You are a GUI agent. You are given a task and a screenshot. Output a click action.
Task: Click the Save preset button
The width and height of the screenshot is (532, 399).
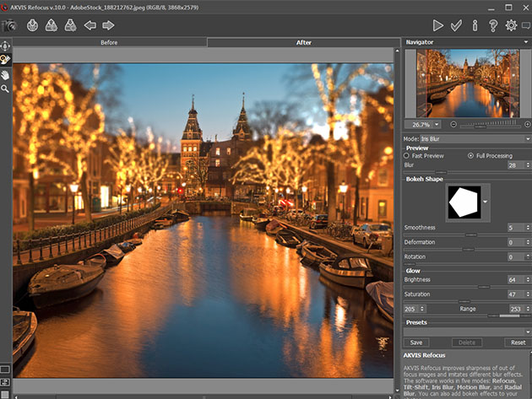pos(416,342)
